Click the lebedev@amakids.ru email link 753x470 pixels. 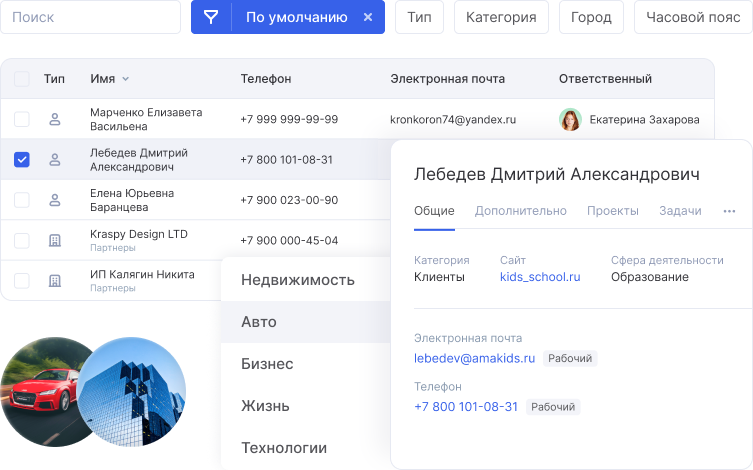coord(474,358)
